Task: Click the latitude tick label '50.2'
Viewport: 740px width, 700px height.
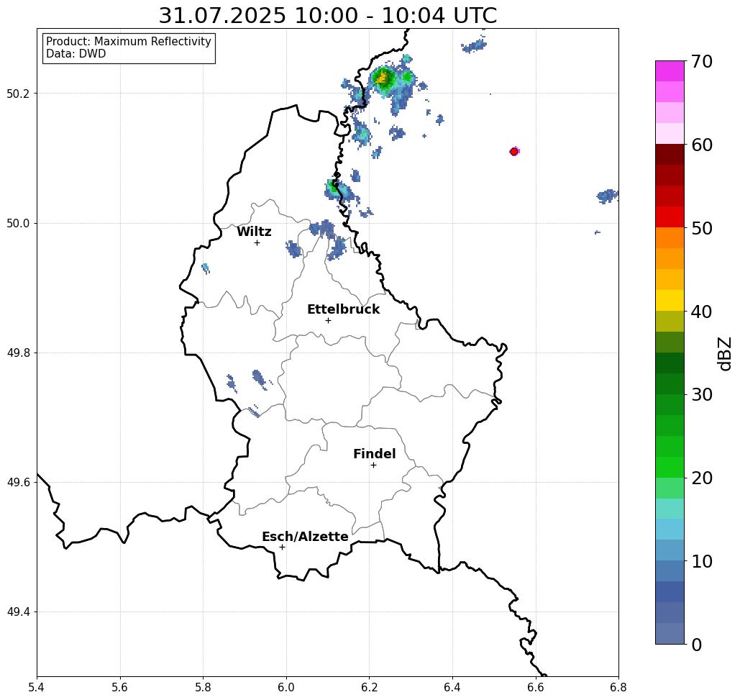Action: coord(18,94)
